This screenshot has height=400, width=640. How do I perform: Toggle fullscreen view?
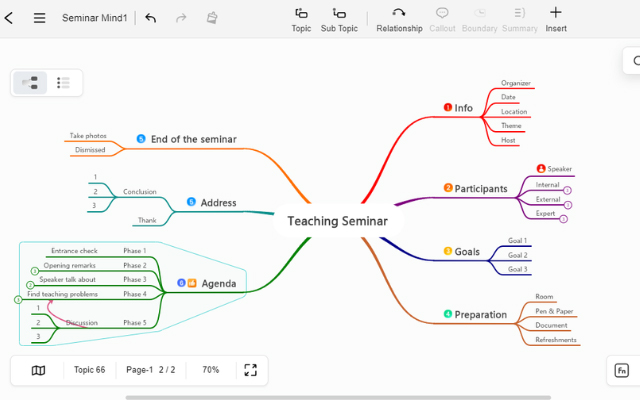click(251, 370)
